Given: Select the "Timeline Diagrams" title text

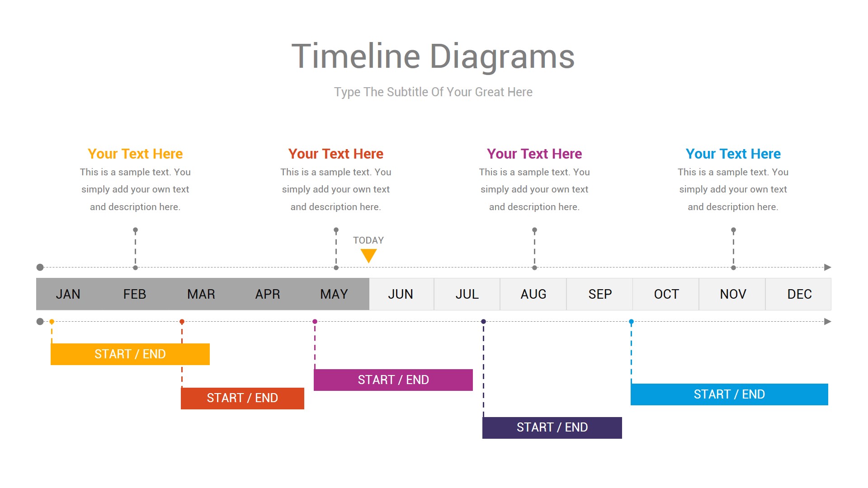Looking at the screenshot, I should coord(433,56).
